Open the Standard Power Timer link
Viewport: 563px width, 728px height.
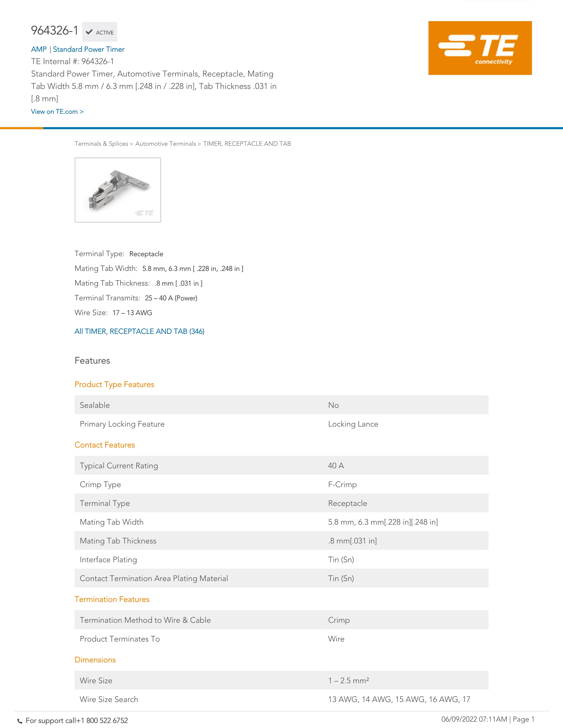tap(89, 49)
